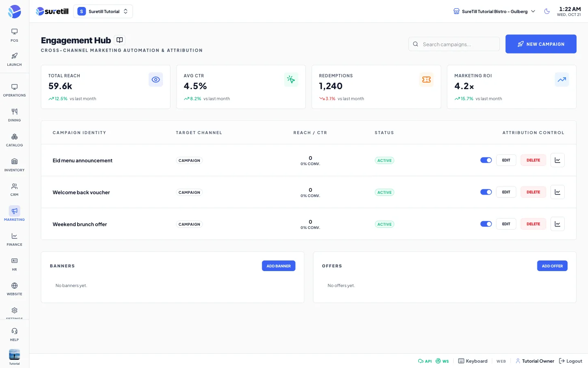Open the Finance section
Viewport: 588px width, 368px height.
click(x=14, y=240)
